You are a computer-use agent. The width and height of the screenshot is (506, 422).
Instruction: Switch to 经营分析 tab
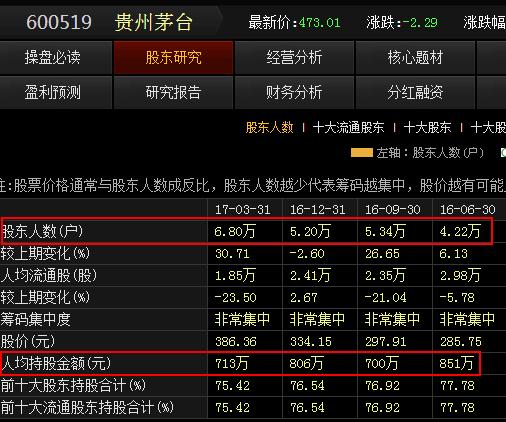pyautogui.click(x=294, y=57)
